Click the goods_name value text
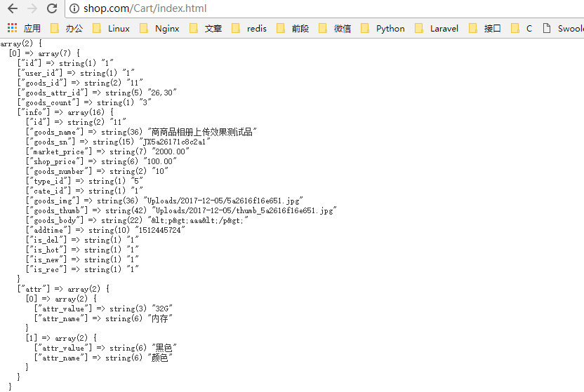The height and width of the screenshot is (392, 584). [202, 132]
